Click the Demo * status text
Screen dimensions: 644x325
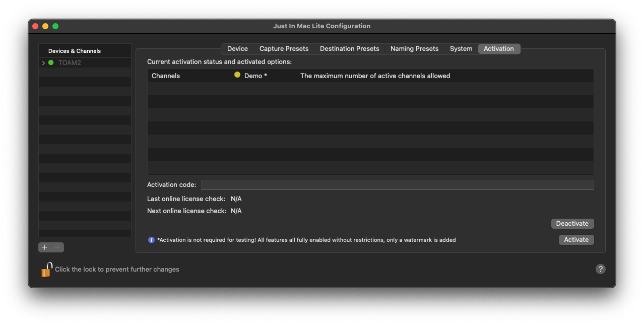[255, 76]
